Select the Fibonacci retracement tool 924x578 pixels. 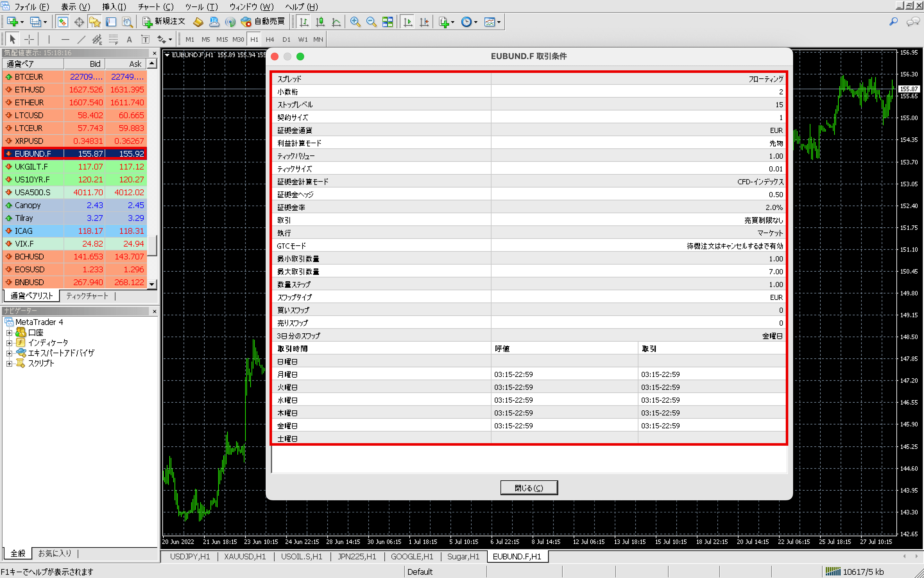click(x=113, y=39)
